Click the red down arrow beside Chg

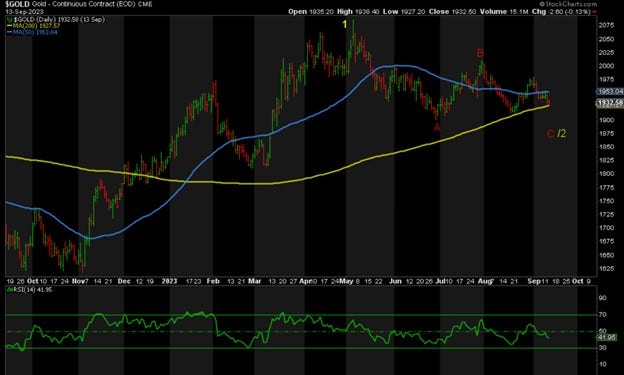(595, 12)
